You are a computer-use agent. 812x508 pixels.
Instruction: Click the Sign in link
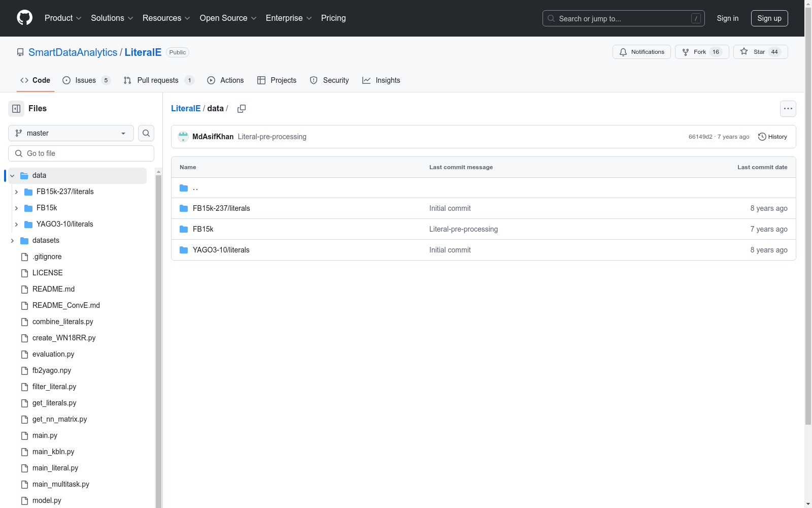pyautogui.click(x=727, y=18)
